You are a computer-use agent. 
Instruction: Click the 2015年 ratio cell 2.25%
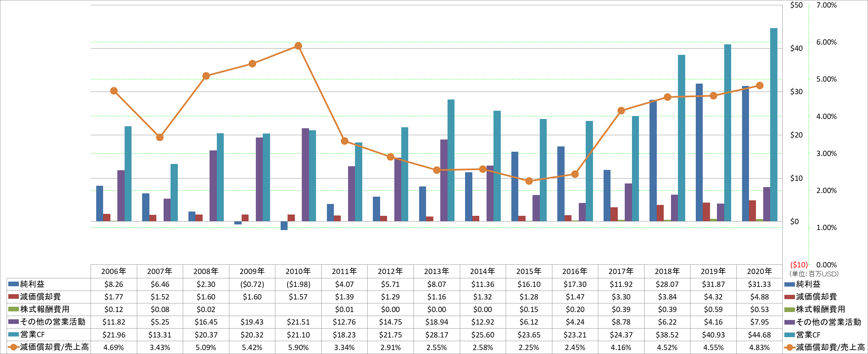coord(529,347)
